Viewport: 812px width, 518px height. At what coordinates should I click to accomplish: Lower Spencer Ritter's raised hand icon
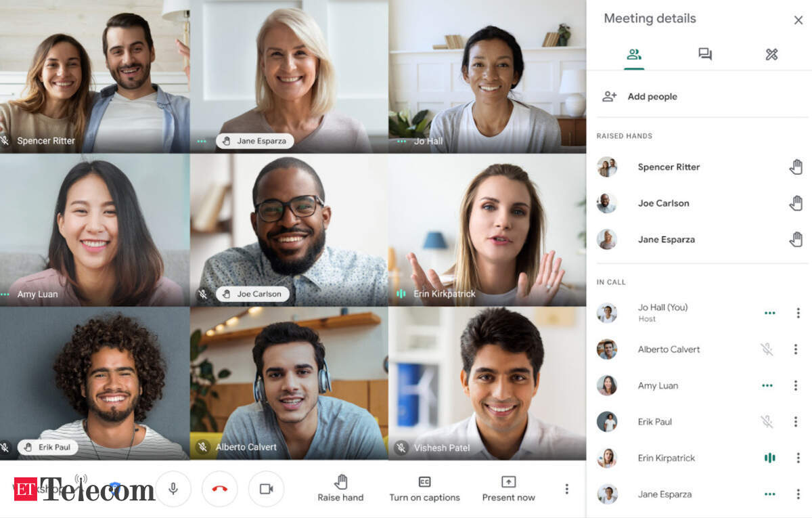(796, 167)
